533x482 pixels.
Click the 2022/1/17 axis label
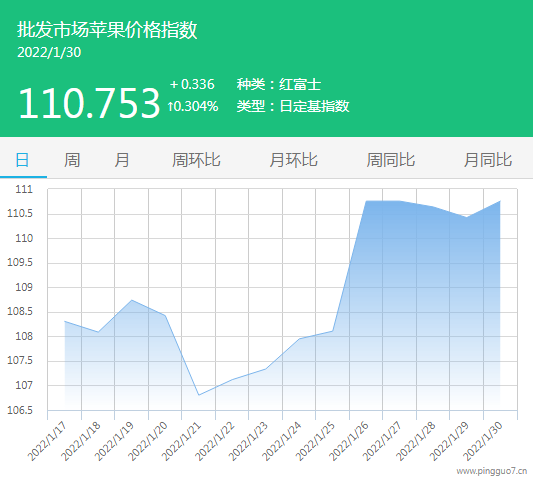47,441
